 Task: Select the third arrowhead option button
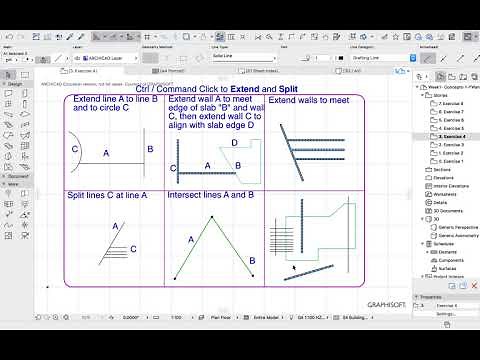[460, 59]
